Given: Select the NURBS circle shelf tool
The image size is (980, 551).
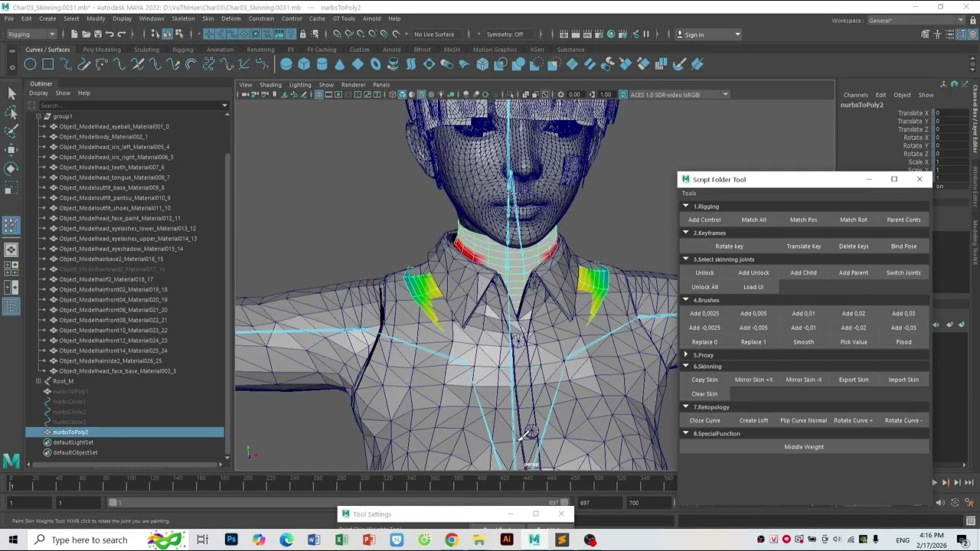Looking at the screenshot, I should pos(30,64).
